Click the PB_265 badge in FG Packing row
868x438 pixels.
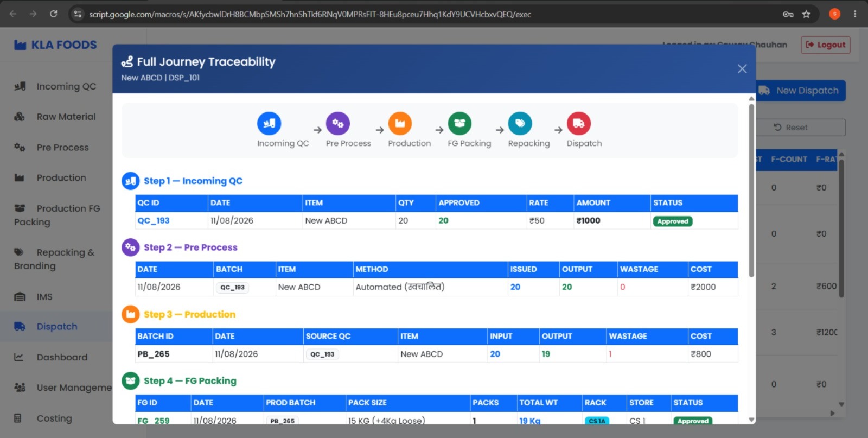282,421
